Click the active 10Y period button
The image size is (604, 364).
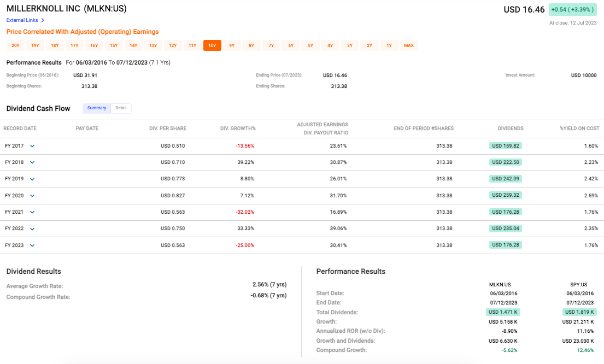(212, 46)
